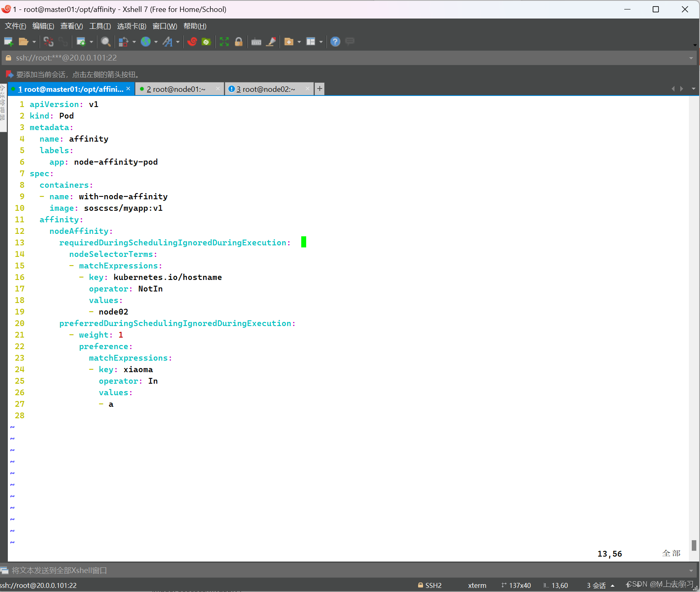
Task: Open the 工具(T) menu
Action: click(x=100, y=26)
